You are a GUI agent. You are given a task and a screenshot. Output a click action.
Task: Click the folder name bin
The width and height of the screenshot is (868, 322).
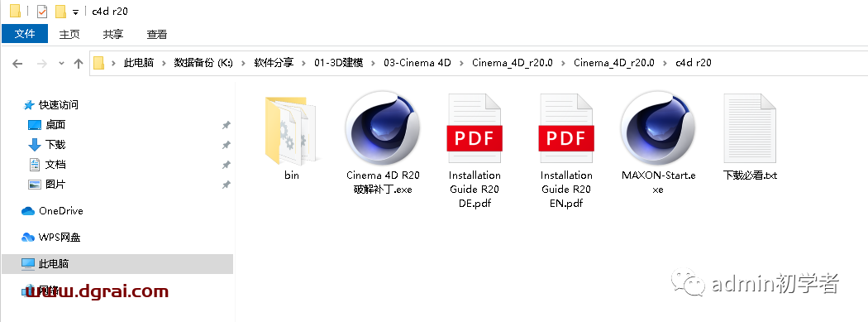[292, 175]
